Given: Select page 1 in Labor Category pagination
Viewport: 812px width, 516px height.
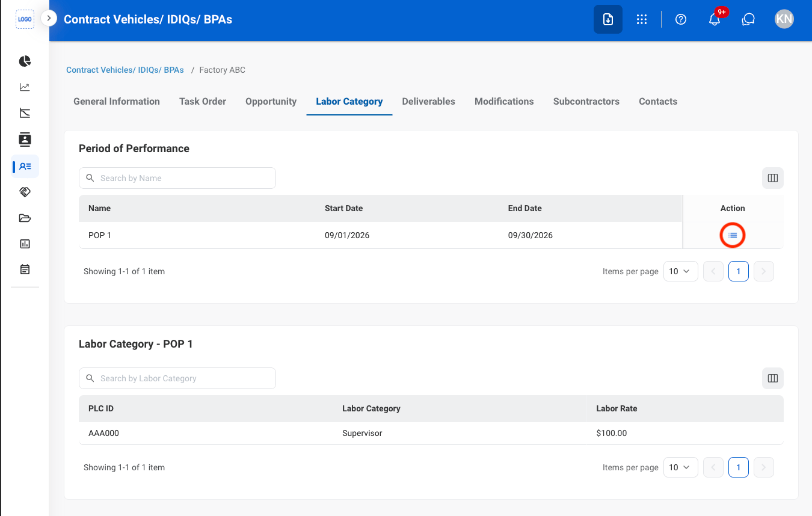Looking at the screenshot, I should point(739,467).
